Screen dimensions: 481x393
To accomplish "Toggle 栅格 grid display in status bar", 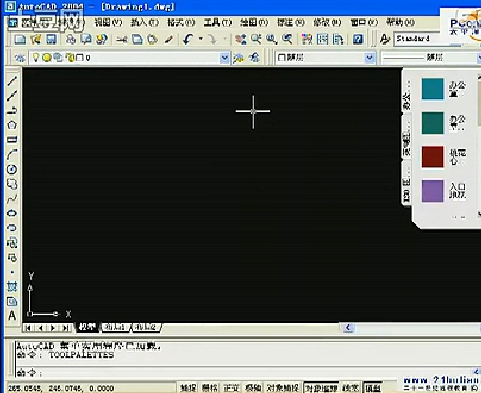I will pyautogui.click(x=210, y=388).
